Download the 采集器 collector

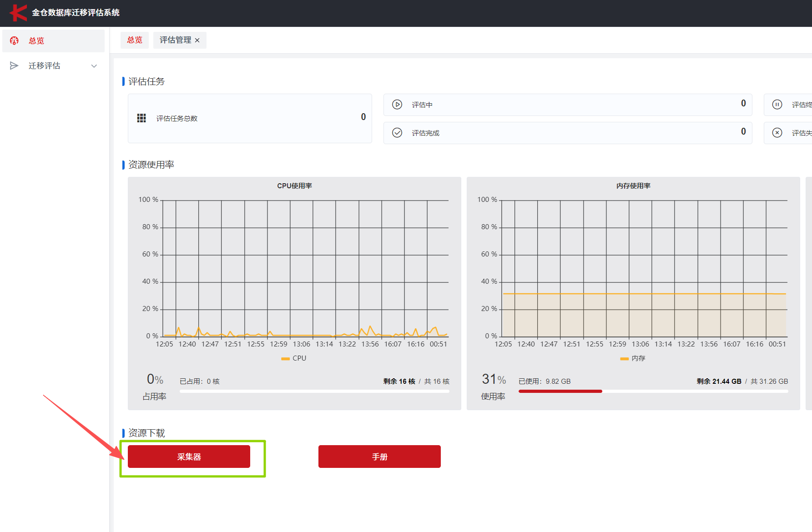189,457
